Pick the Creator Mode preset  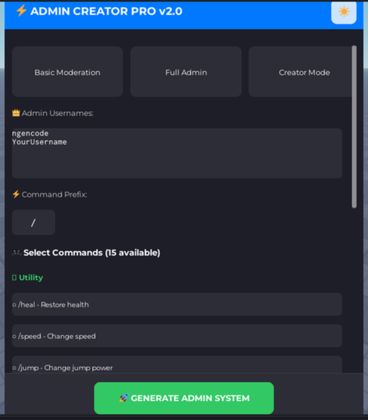pos(300,72)
